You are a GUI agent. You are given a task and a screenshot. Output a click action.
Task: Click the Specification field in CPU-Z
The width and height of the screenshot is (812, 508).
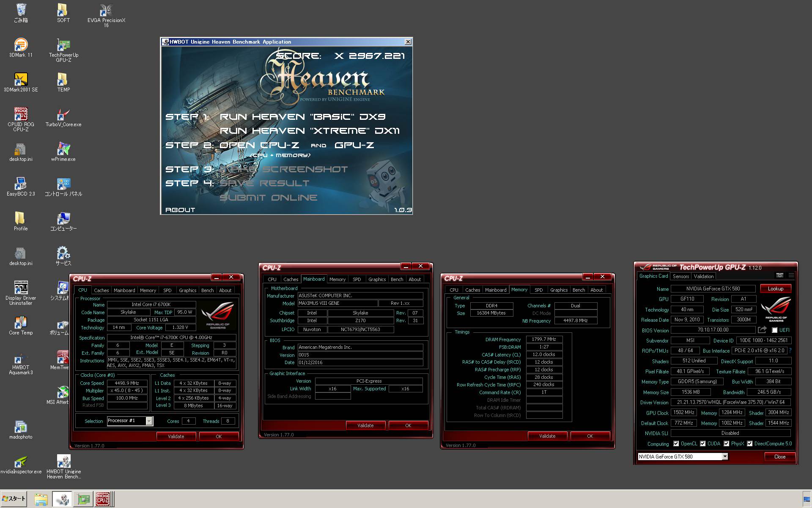[171, 338]
